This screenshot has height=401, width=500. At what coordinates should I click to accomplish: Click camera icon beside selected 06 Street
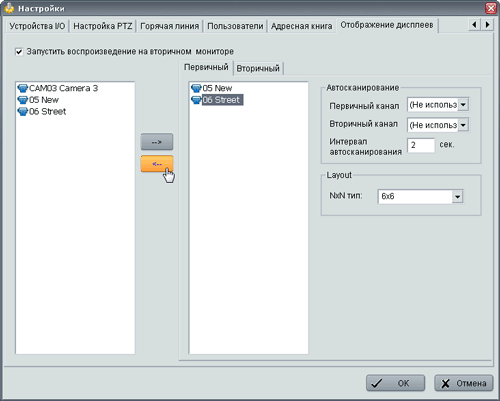(196, 100)
